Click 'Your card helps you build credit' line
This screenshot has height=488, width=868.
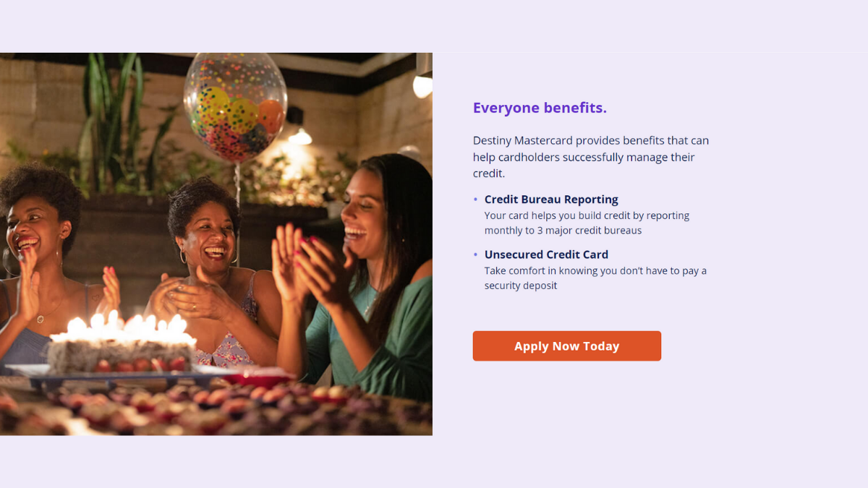click(x=587, y=215)
